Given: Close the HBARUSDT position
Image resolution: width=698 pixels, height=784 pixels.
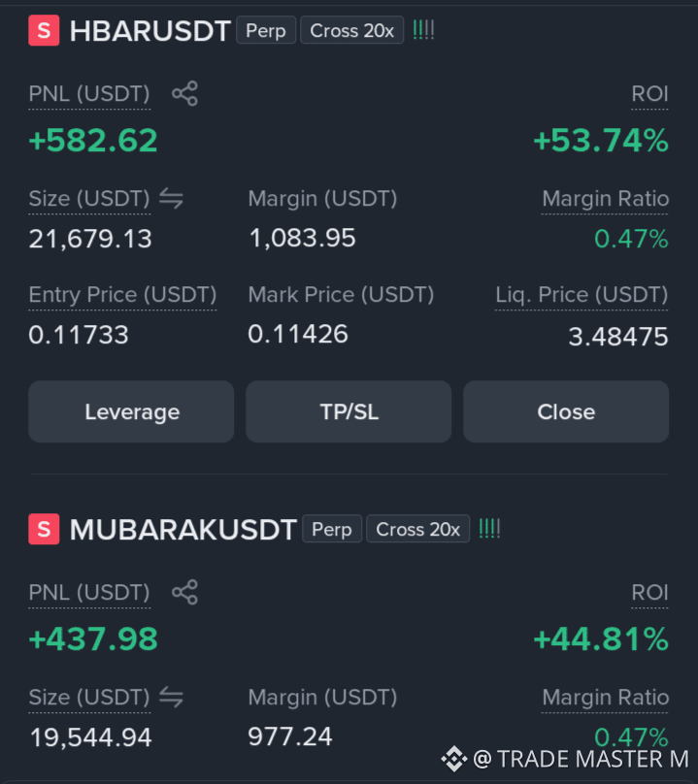Looking at the screenshot, I should (566, 411).
